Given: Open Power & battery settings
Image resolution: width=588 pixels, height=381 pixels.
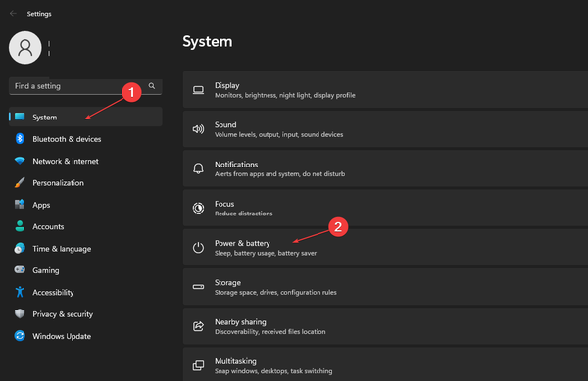Looking at the screenshot, I should [x=385, y=248].
